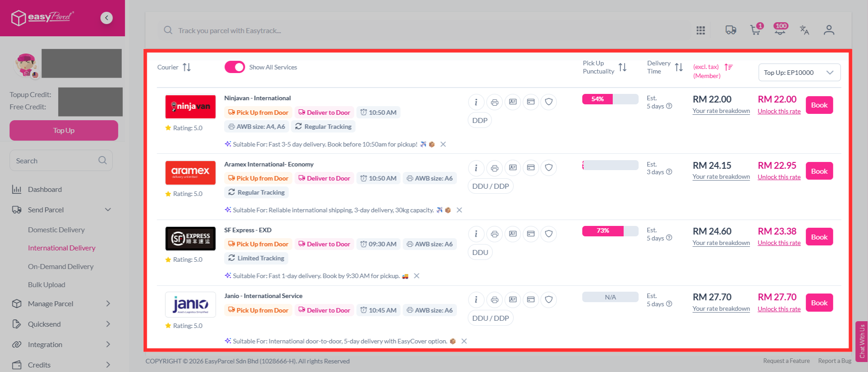Viewport: 868px width, 372px height.
Task: Book the Janio International Service
Action: [819, 303]
